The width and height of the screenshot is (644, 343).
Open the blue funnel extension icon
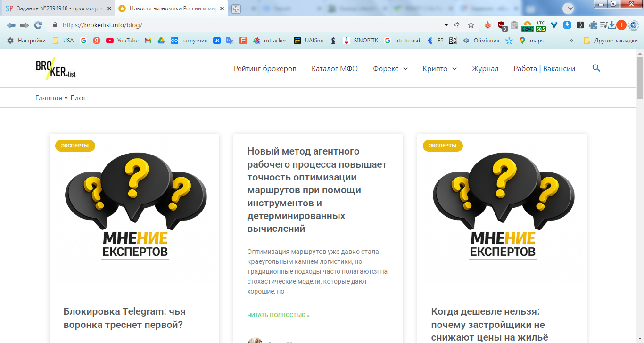[554, 25]
